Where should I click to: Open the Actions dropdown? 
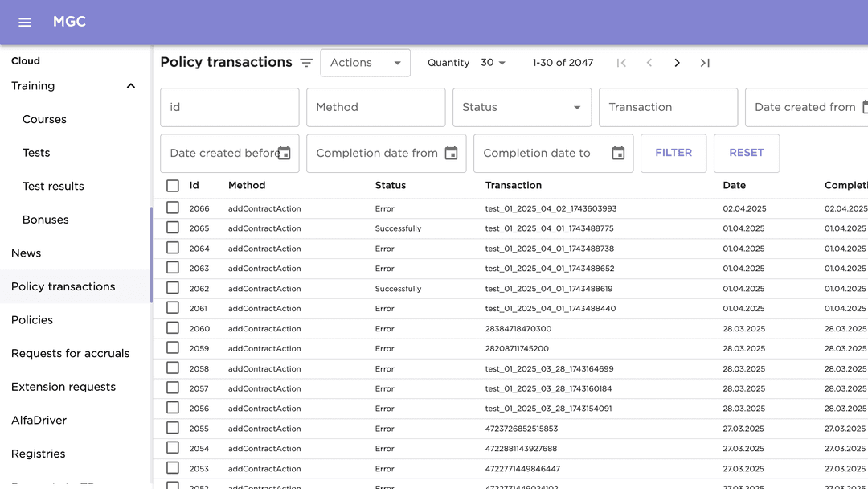[x=365, y=63]
